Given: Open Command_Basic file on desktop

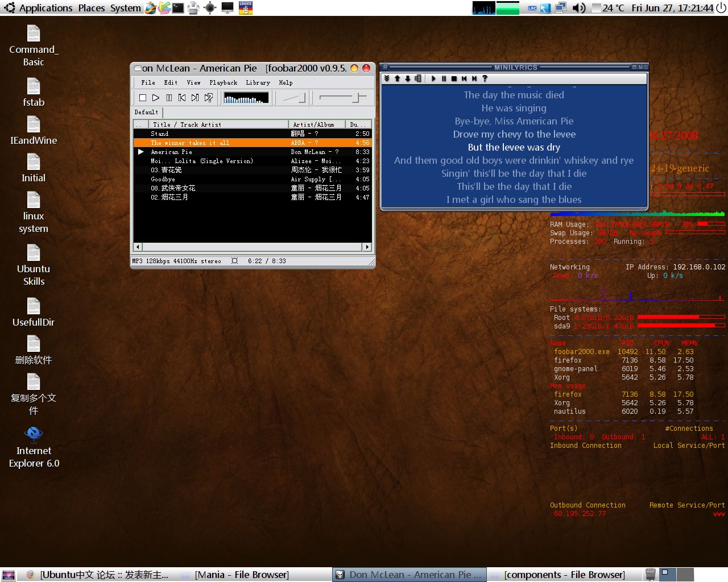Looking at the screenshot, I should pyautogui.click(x=34, y=45).
